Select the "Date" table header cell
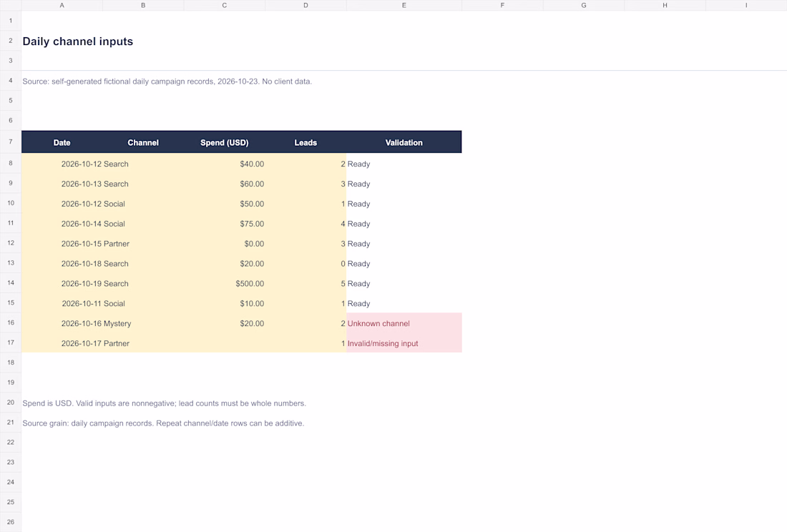 coord(62,142)
